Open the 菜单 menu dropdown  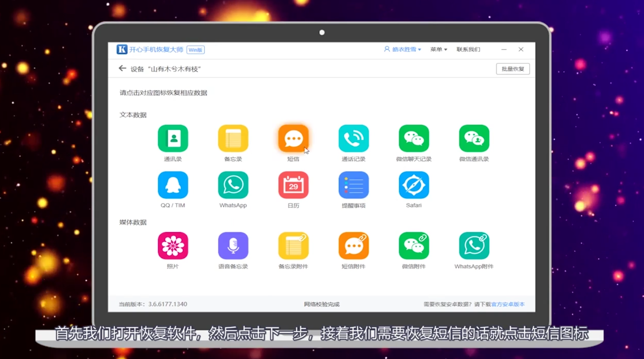pos(438,49)
